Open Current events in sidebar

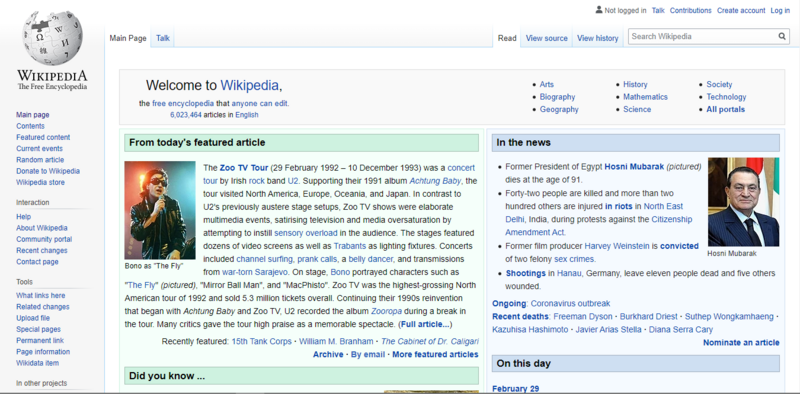(39, 149)
